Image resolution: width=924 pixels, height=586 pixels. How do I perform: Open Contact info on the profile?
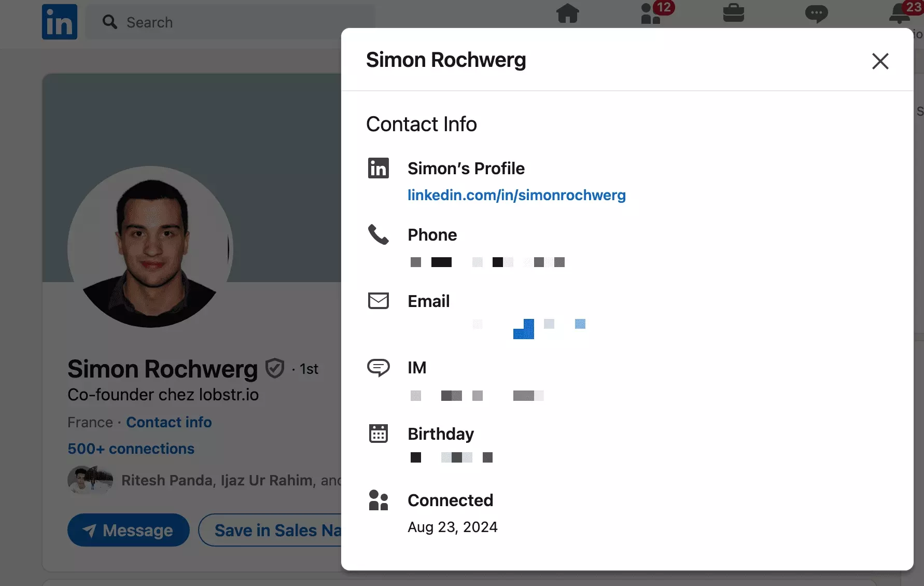pyautogui.click(x=169, y=422)
